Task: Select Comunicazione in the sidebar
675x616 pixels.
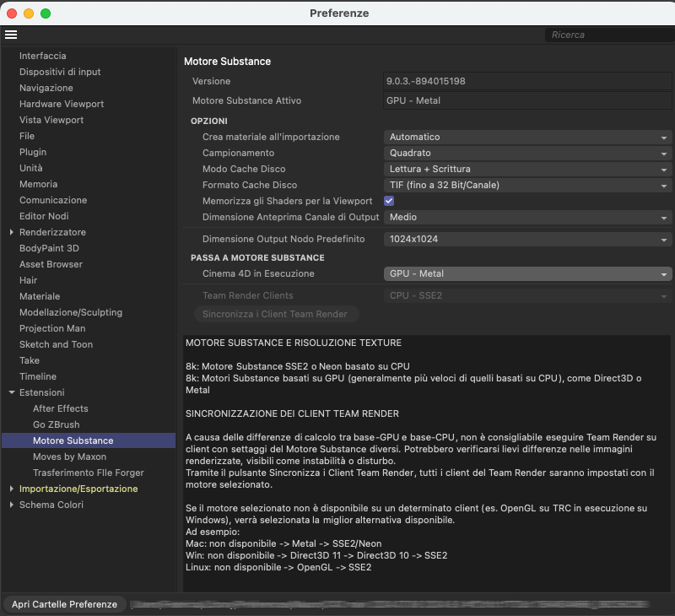Action: pos(53,200)
